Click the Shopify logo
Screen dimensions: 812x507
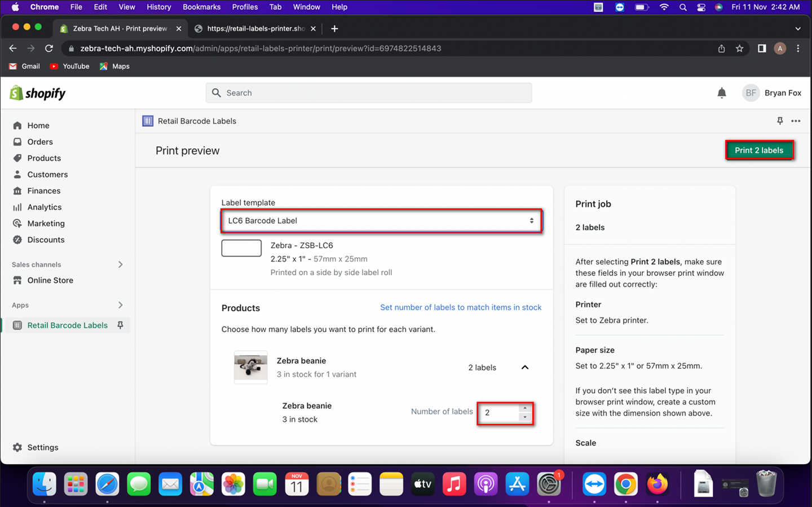38,93
